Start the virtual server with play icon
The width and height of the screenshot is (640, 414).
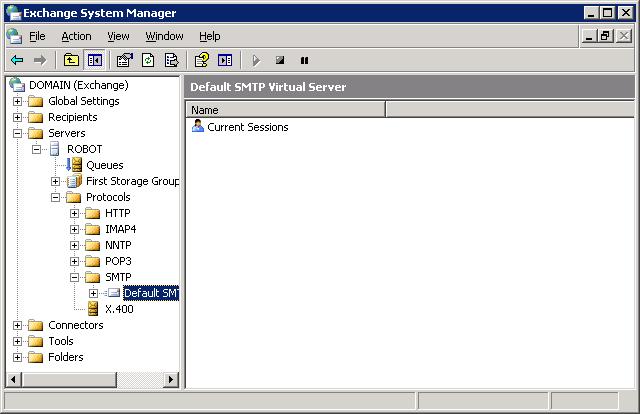pos(256,60)
